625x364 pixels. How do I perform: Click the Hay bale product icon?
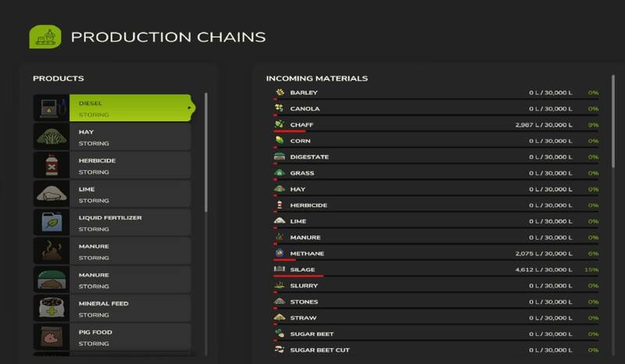click(x=51, y=137)
